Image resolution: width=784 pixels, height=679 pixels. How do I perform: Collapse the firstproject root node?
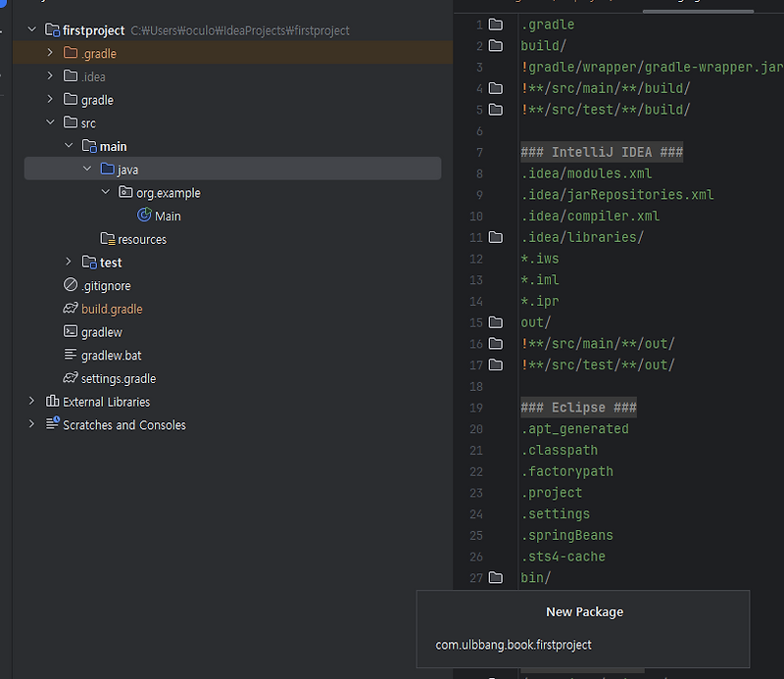(x=32, y=30)
